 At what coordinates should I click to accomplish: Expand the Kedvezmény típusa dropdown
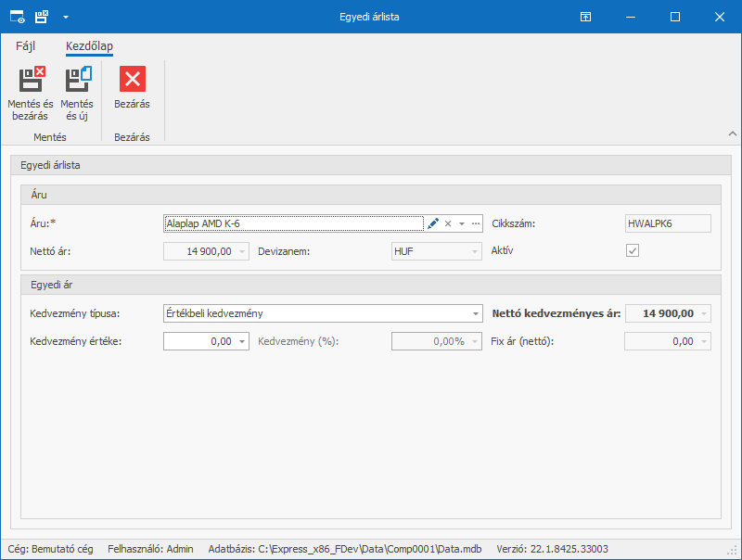click(x=476, y=313)
